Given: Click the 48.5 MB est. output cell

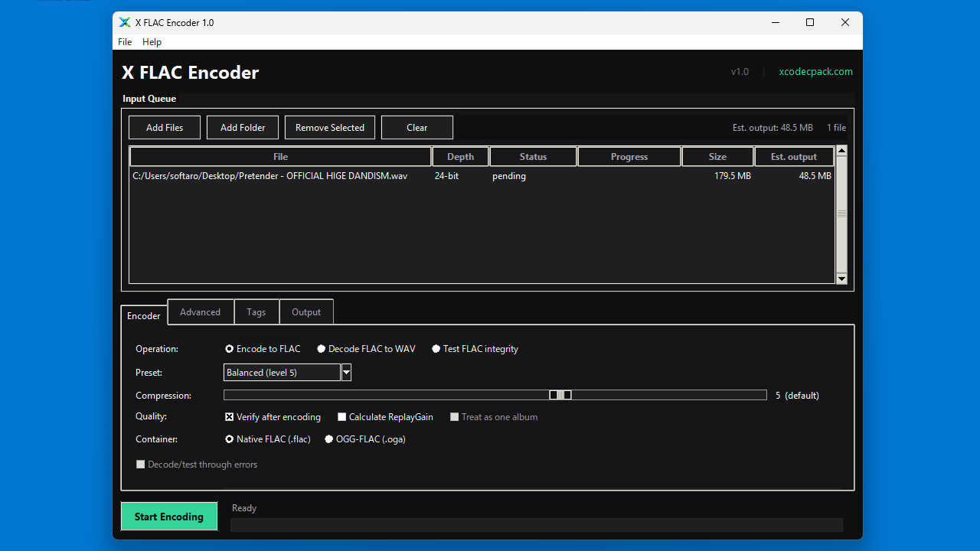Looking at the screenshot, I should [x=815, y=176].
